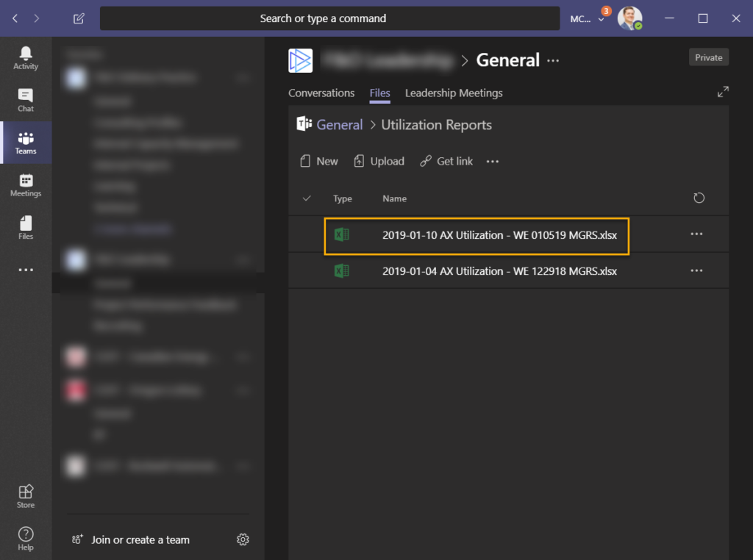This screenshot has height=560, width=753.
Task: Click the Teams icon in the files breadcrumb
Action: (304, 123)
